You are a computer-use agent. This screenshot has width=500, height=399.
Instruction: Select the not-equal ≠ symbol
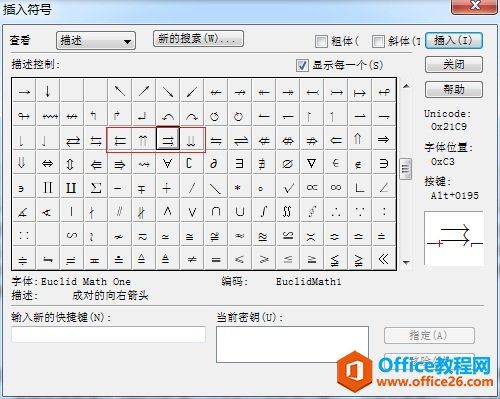click(192, 259)
